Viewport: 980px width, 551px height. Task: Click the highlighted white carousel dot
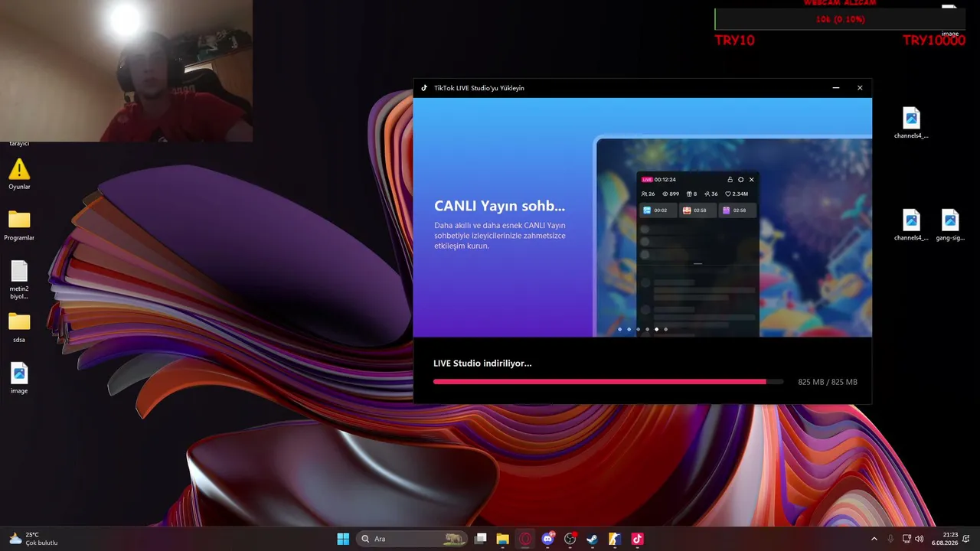point(656,329)
